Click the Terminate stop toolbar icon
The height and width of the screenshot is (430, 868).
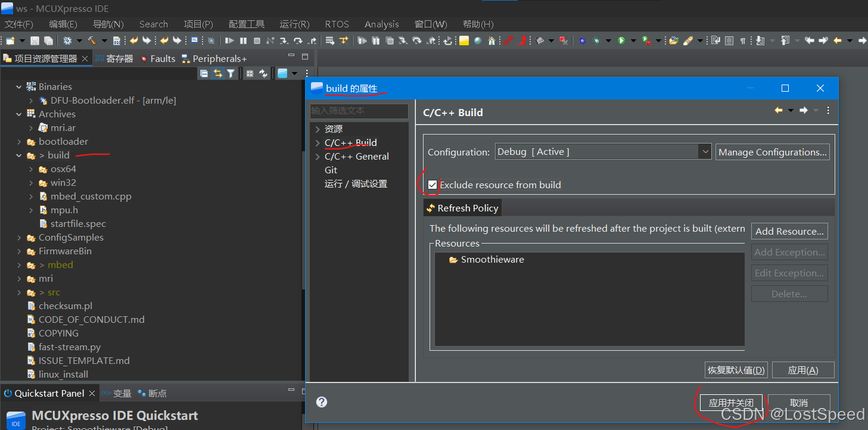click(257, 40)
